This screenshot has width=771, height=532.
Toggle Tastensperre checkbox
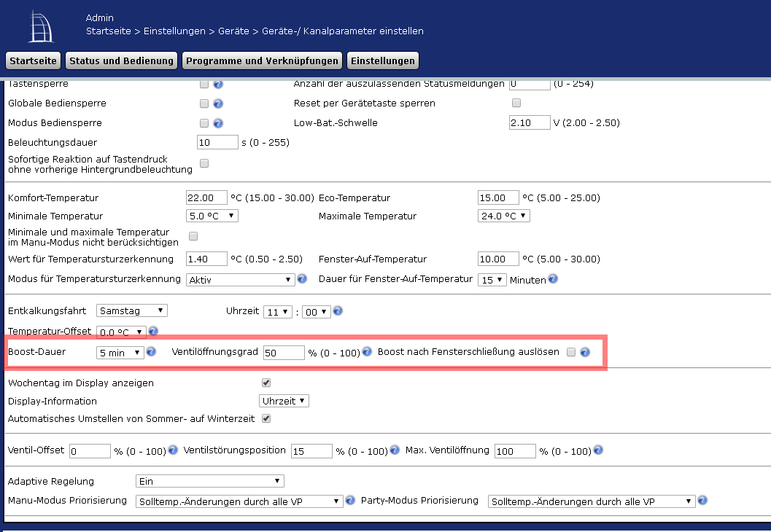(204, 84)
